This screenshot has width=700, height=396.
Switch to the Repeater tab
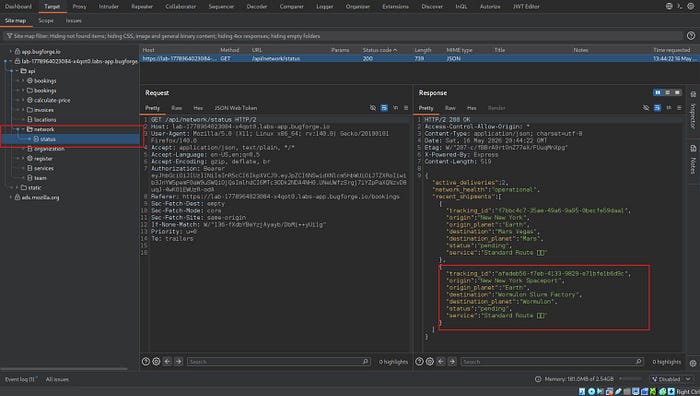pos(142,7)
